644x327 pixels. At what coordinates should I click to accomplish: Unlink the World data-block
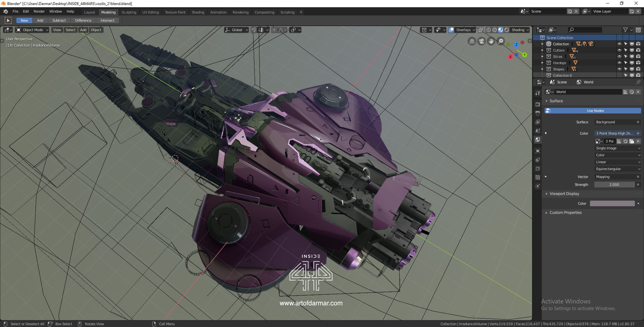(x=638, y=92)
